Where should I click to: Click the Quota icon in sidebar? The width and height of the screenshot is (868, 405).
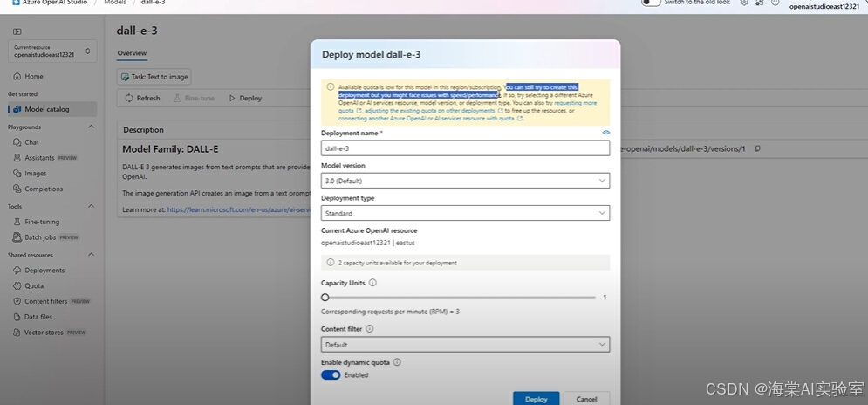pos(17,286)
